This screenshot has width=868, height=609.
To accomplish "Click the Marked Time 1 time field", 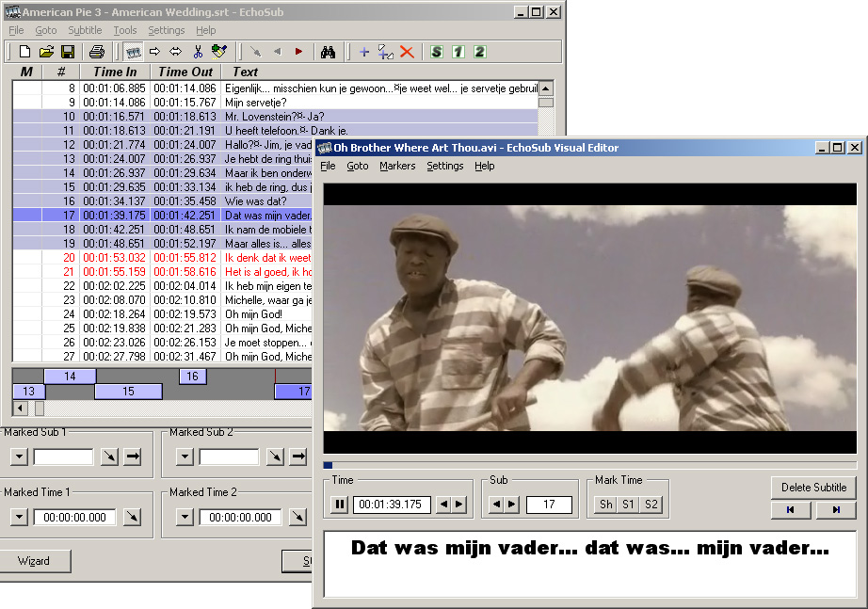I will click(74, 517).
